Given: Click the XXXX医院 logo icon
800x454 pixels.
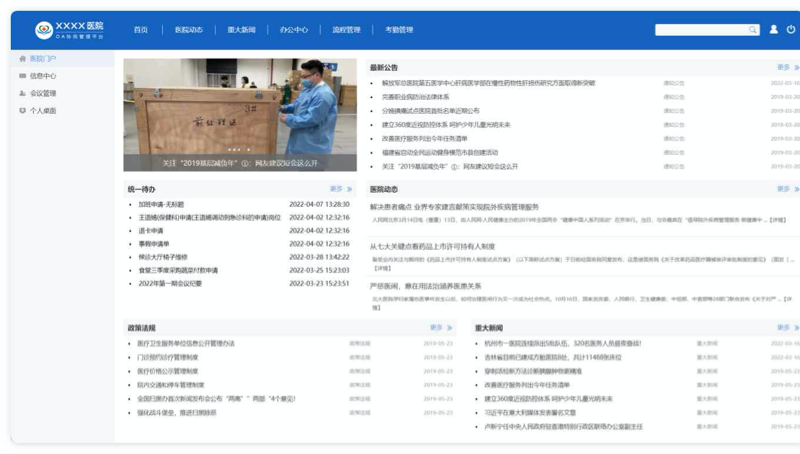Looking at the screenshot, I should 44,30.
